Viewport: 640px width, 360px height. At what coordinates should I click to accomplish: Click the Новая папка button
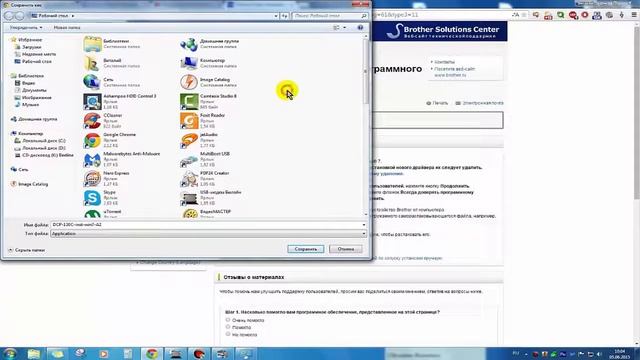[67, 27]
